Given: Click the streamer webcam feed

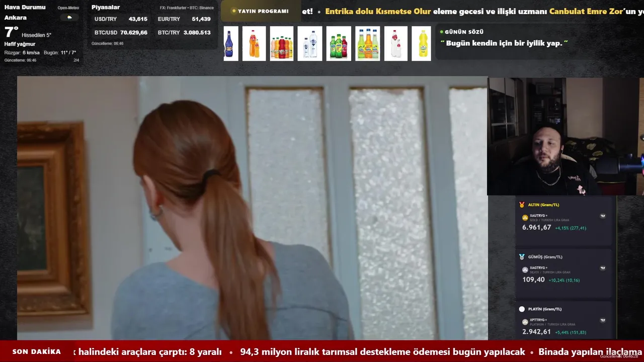Looking at the screenshot, I should [566, 136].
